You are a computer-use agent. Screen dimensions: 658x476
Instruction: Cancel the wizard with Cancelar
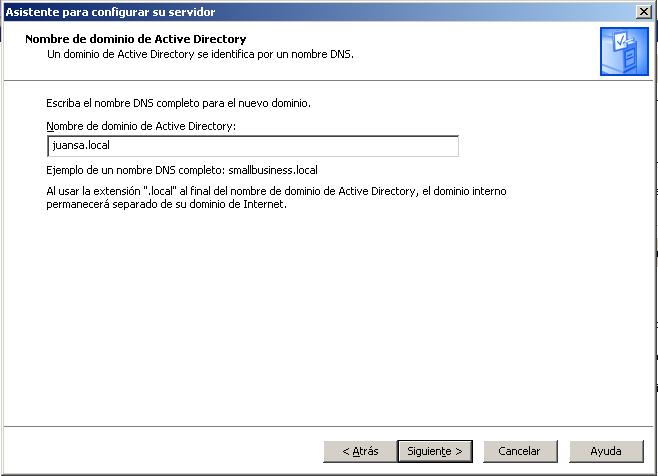point(520,451)
